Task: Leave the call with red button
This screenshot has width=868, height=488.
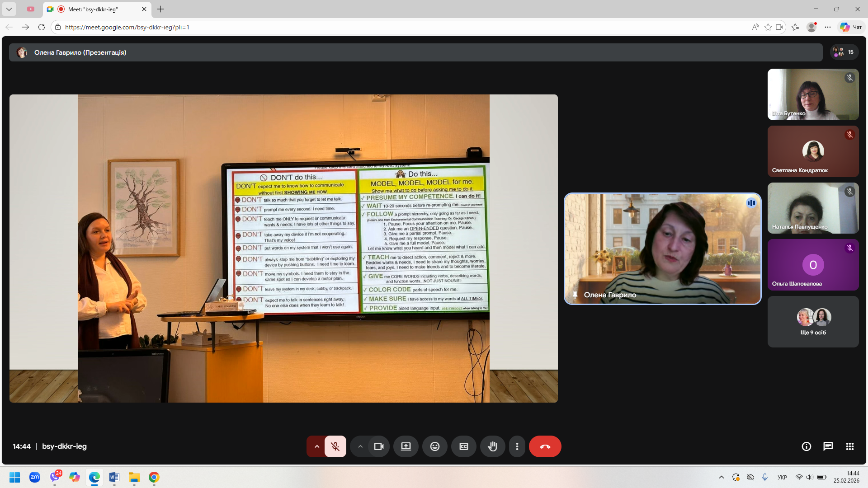Action: (x=545, y=446)
